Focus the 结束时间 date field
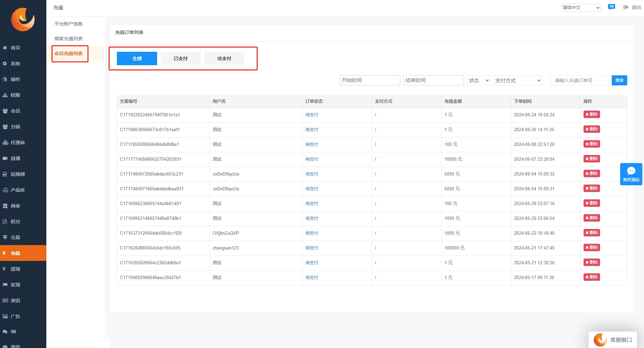The height and width of the screenshot is (348, 644). click(434, 80)
